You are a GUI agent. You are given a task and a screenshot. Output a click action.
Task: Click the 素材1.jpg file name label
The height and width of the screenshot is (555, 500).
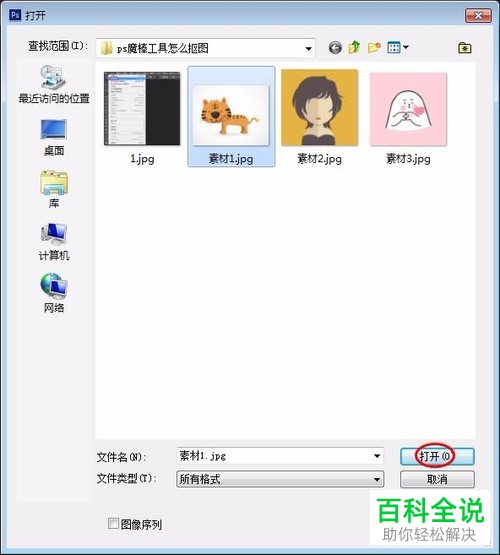click(231, 159)
